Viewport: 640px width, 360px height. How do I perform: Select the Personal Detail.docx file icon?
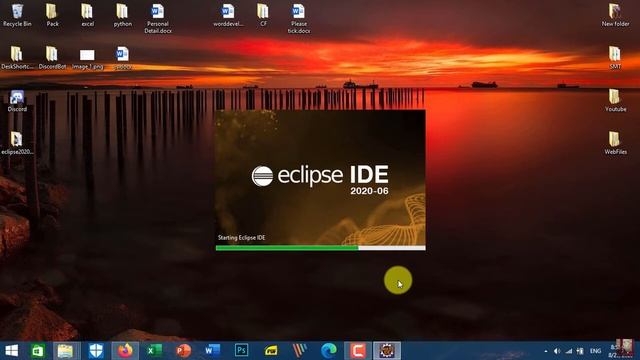[158, 18]
